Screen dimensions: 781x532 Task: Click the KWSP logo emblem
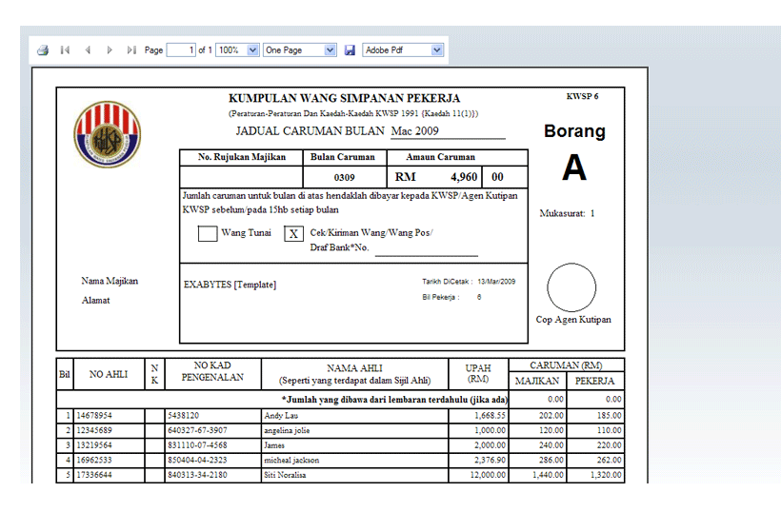click(107, 134)
